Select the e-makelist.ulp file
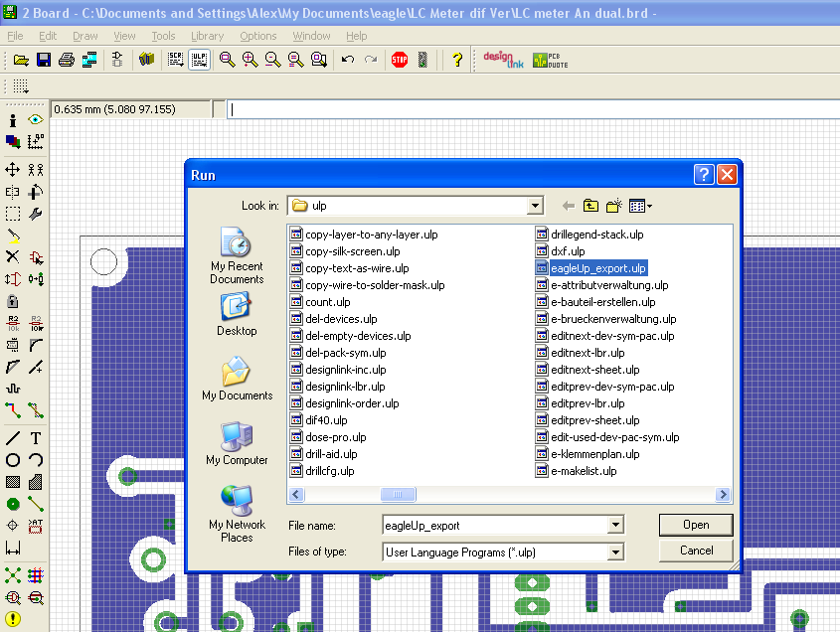This screenshot has height=632, width=840. point(577,471)
